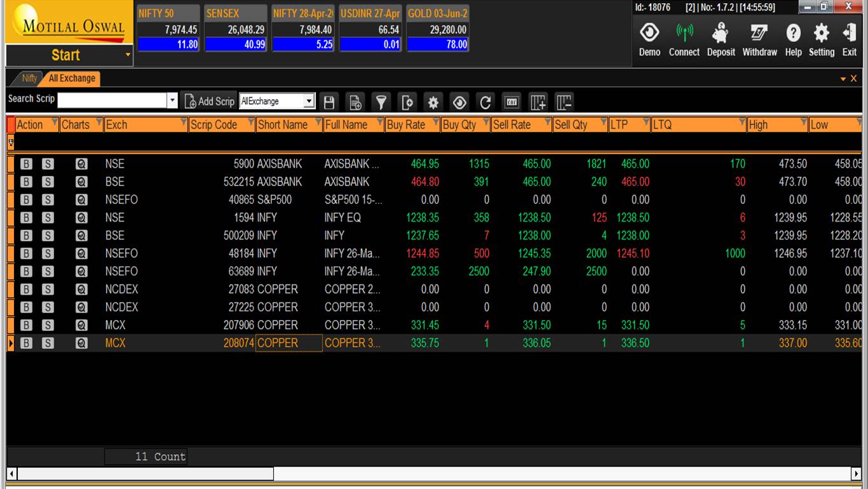Click the GOLD 03-Jun ticker tile
The width and height of the screenshot is (868, 489).
438,29
